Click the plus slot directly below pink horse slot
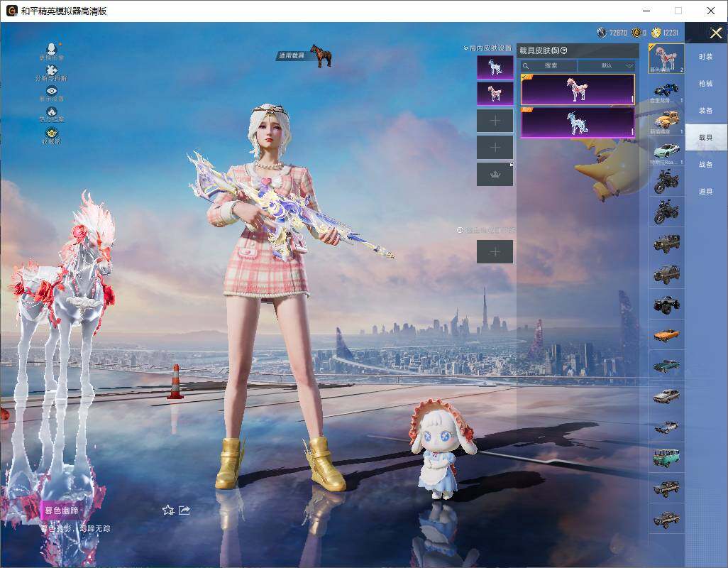Screen dimensions: 728x568 pyautogui.click(x=495, y=121)
